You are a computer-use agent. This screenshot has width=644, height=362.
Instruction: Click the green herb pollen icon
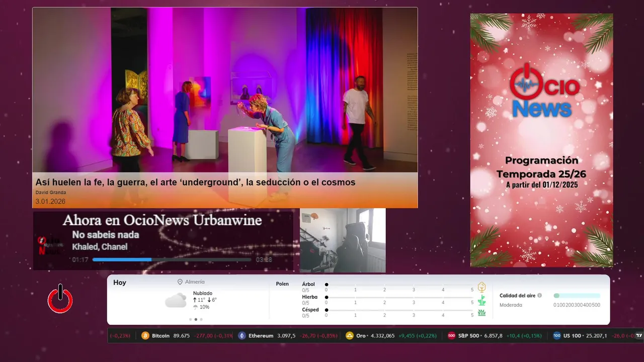coord(481,300)
